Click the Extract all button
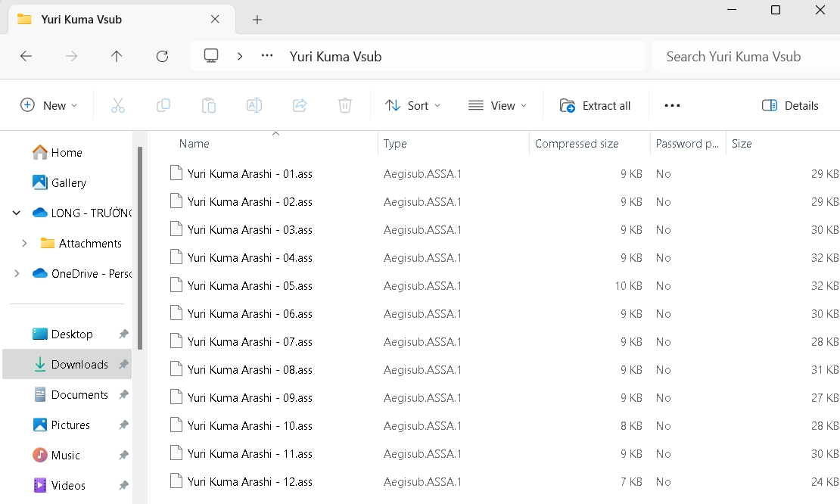This screenshot has width=840, height=504. (595, 105)
